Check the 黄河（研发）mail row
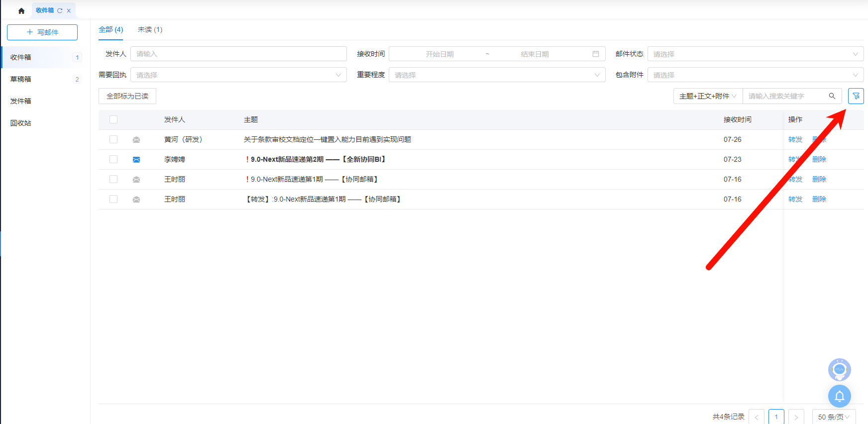The image size is (868, 424). [113, 139]
